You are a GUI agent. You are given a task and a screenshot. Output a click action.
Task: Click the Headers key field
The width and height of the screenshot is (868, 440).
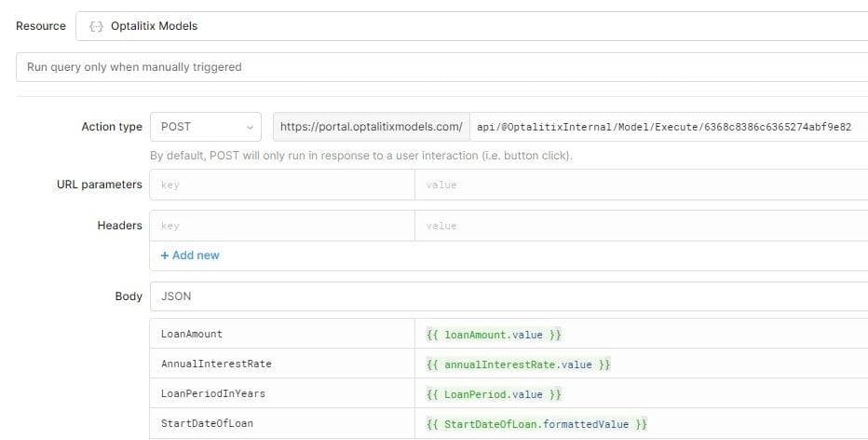(282, 226)
